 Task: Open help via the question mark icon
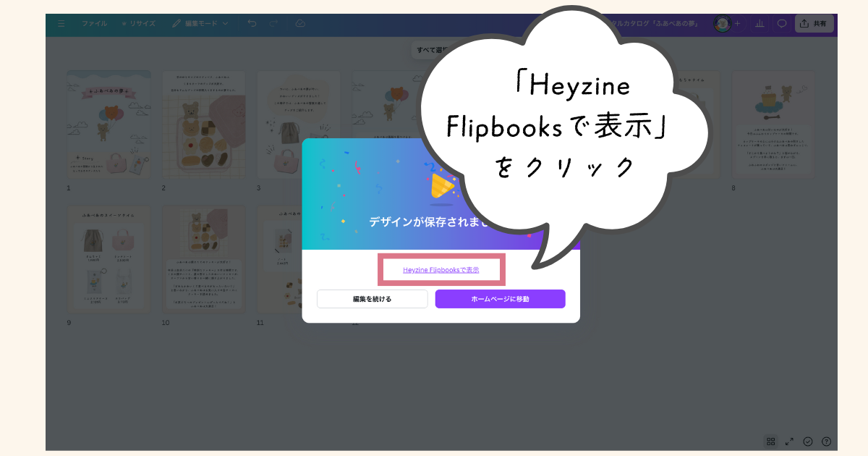827,440
